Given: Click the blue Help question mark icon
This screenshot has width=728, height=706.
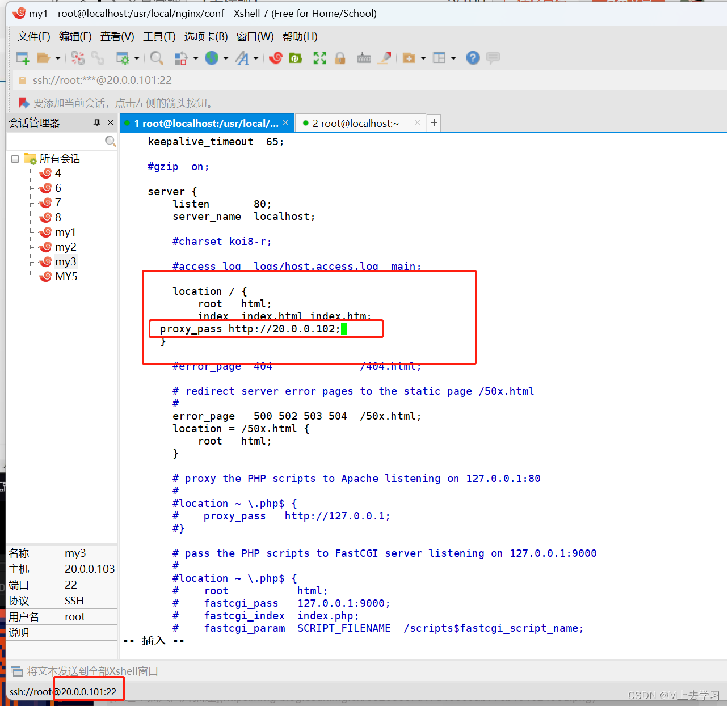Looking at the screenshot, I should (x=473, y=58).
